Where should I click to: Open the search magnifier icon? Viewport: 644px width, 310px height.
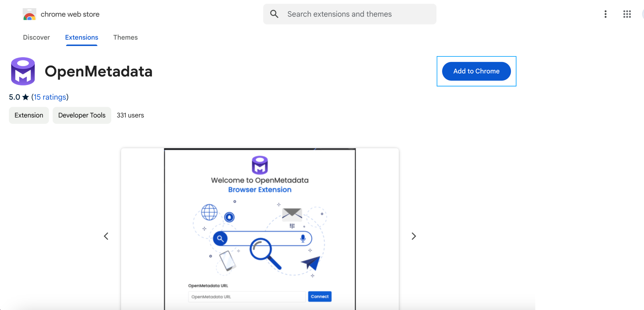click(274, 14)
